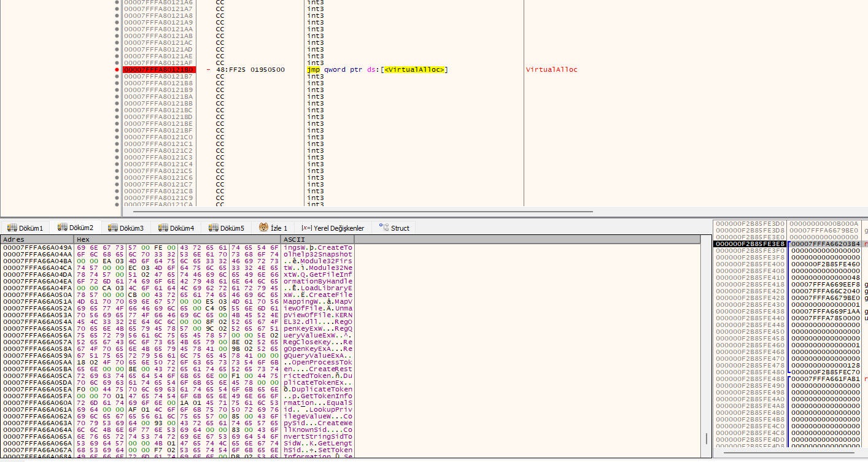Click stack value 00007FFFA661FAB1

click(x=825, y=379)
